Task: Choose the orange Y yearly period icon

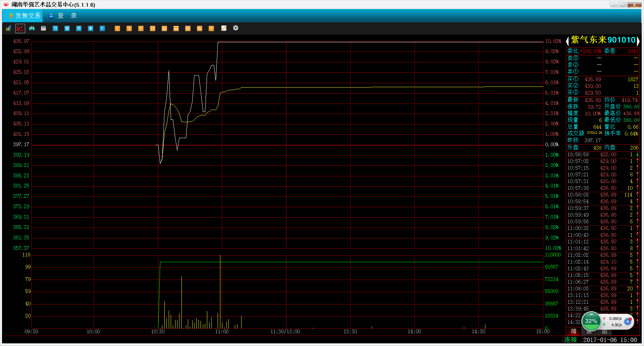Action: (x=211, y=28)
